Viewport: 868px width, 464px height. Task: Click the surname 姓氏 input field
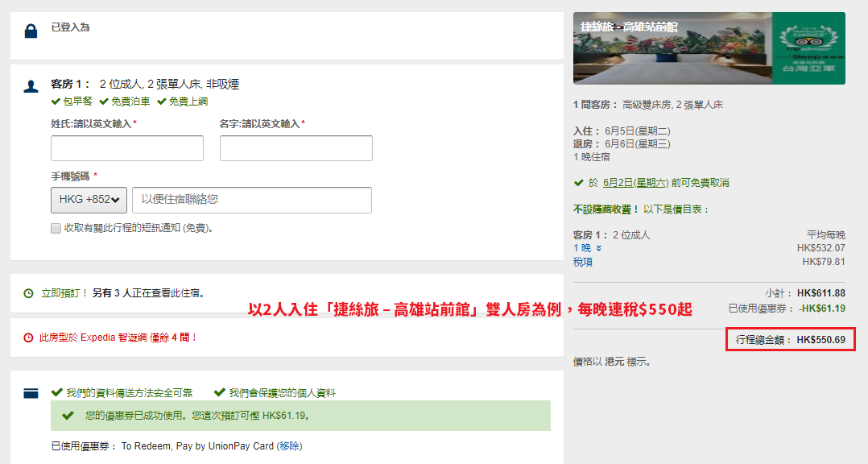(x=127, y=148)
